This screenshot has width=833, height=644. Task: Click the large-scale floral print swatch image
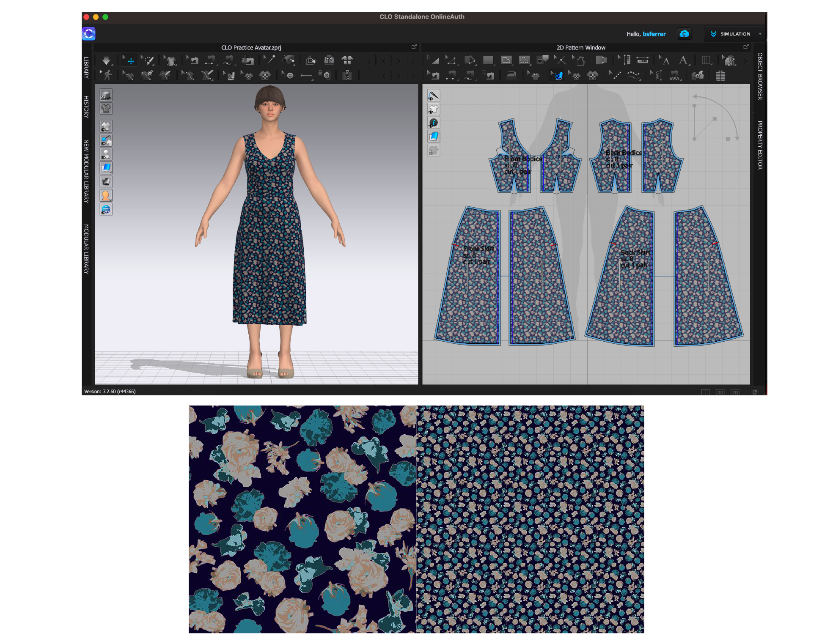302,519
